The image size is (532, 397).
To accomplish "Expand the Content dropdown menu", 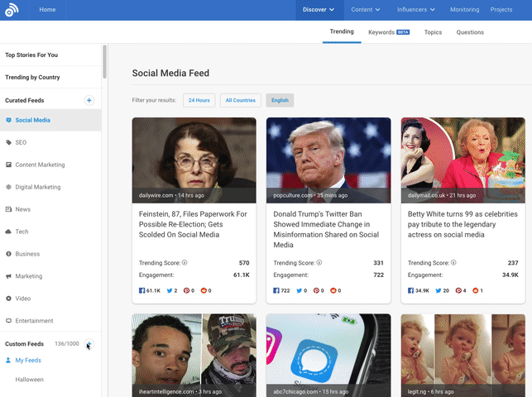I will tap(366, 10).
